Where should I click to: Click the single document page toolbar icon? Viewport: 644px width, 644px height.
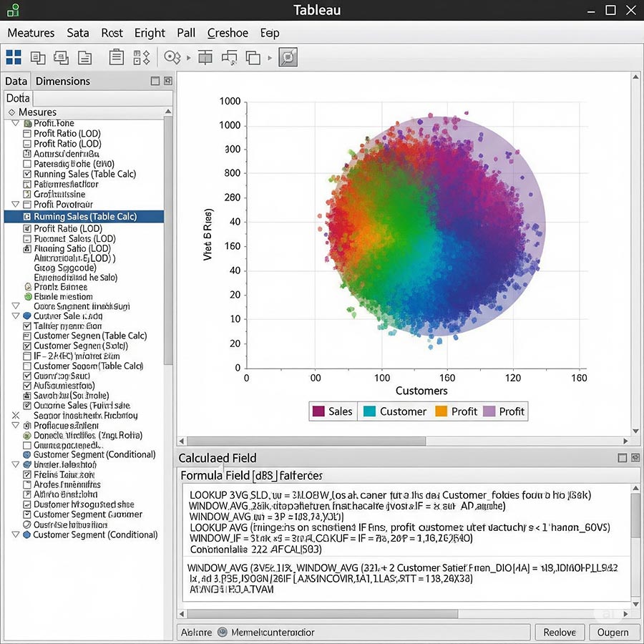85,57
